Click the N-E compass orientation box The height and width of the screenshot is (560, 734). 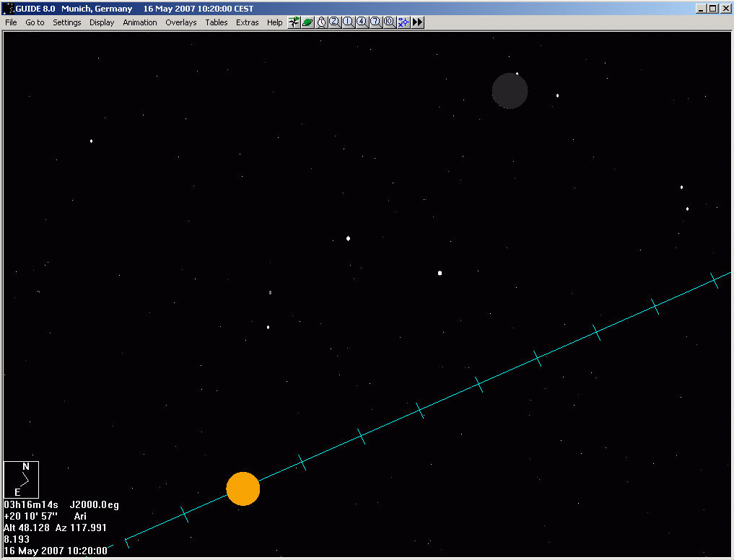pos(21,479)
